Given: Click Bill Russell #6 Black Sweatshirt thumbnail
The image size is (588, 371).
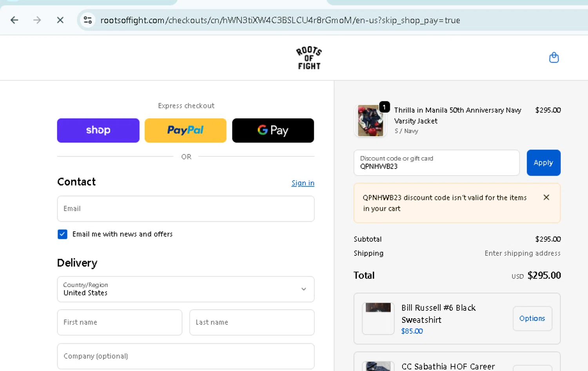Looking at the screenshot, I should click(378, 319).
